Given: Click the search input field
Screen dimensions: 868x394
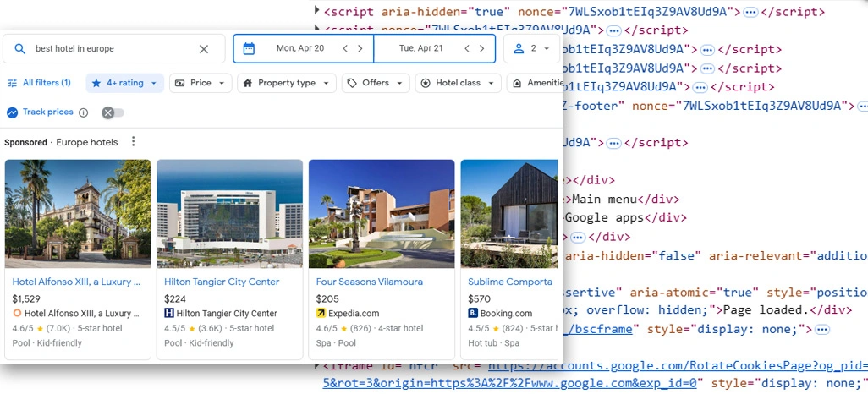Looking at the screenshot, I should 110,49.
